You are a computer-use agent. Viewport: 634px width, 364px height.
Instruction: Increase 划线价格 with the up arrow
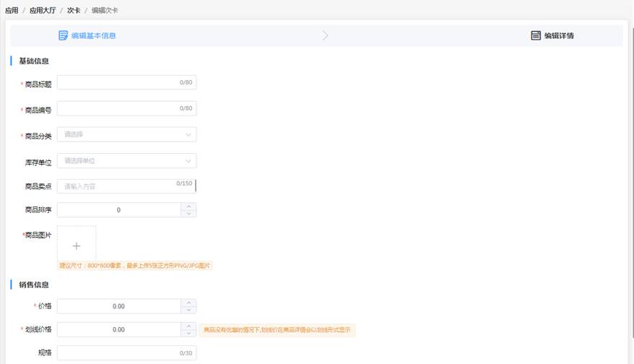pos(188,326)
